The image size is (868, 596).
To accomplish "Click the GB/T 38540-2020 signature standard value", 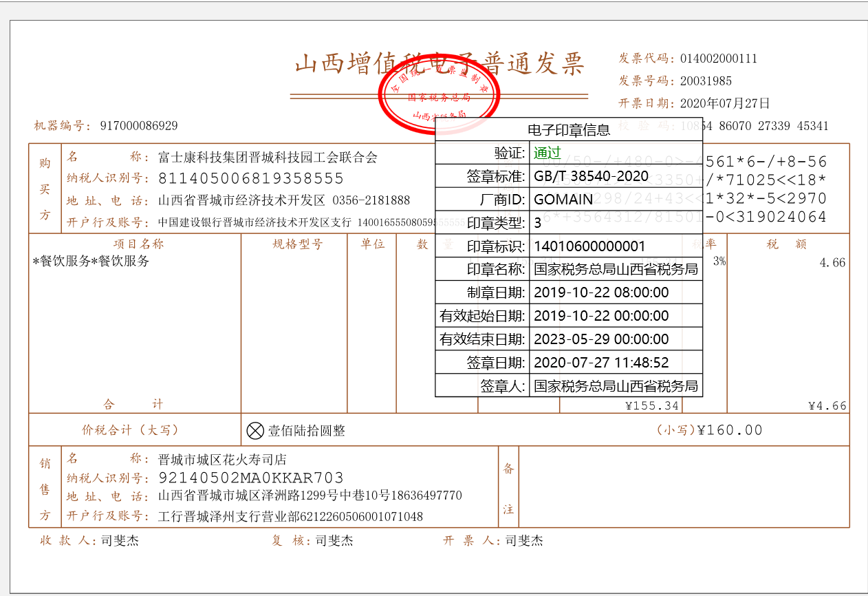I will point(591,176).
